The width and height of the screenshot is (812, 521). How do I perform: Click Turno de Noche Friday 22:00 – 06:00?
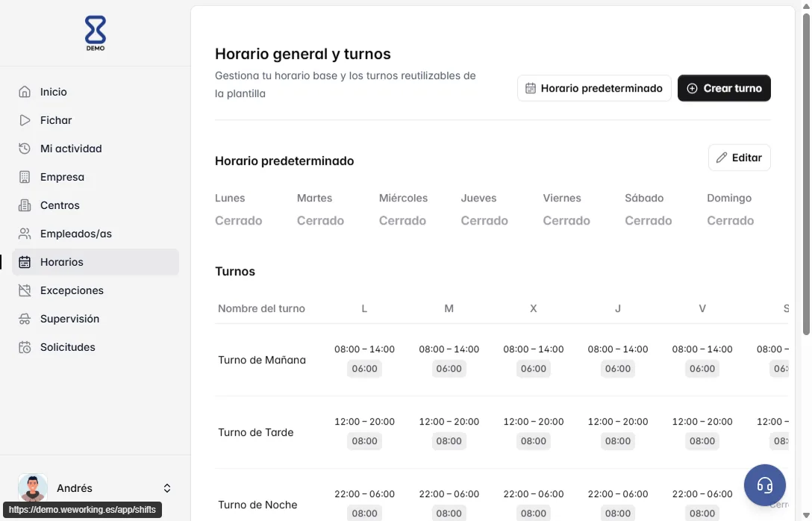(x=702, y=495)
